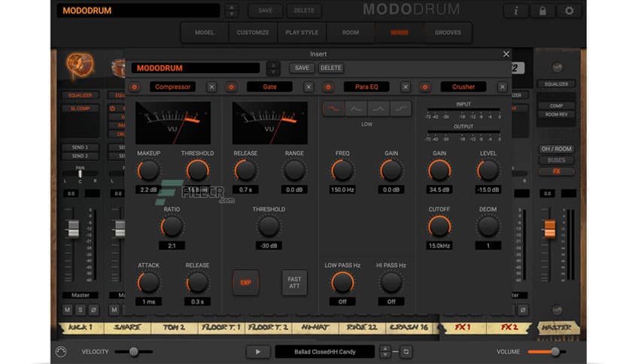Screen dimensions: 629x364
Task: Mute the Kick 1 channel
Action: click(x=68, y=310)
